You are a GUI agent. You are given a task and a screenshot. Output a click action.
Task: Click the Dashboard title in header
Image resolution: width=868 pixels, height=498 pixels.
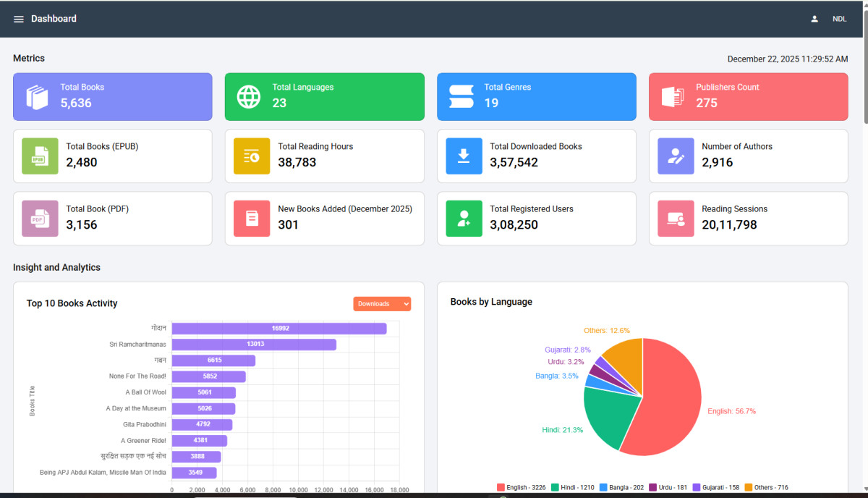click(x=54, y=19)
